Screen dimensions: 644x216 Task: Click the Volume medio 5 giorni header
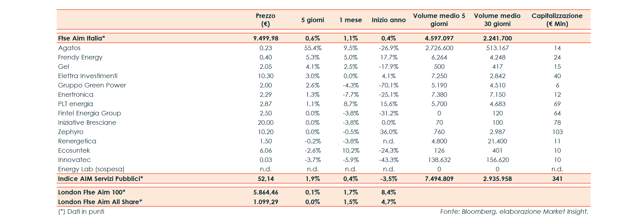click(x=439, y=20)
